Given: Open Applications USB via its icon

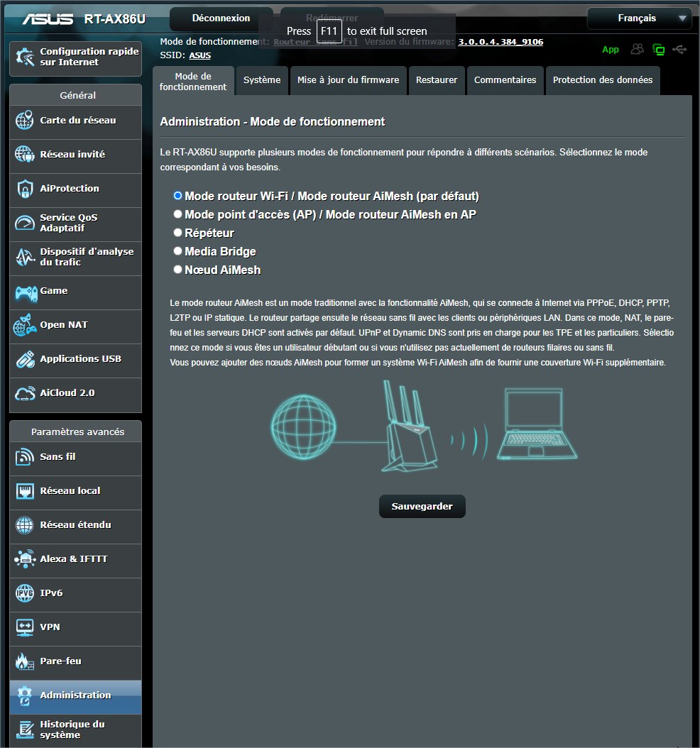Looking at the screenshot, I should pyautogui.click(x=25, y=359).
